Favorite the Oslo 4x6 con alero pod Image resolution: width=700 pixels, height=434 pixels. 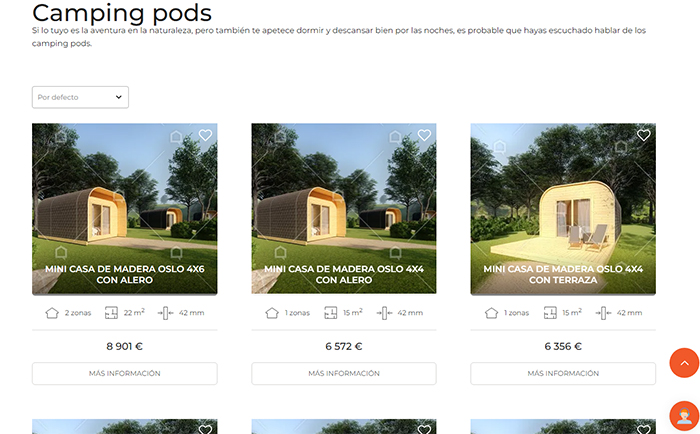(x=205, y=135)
